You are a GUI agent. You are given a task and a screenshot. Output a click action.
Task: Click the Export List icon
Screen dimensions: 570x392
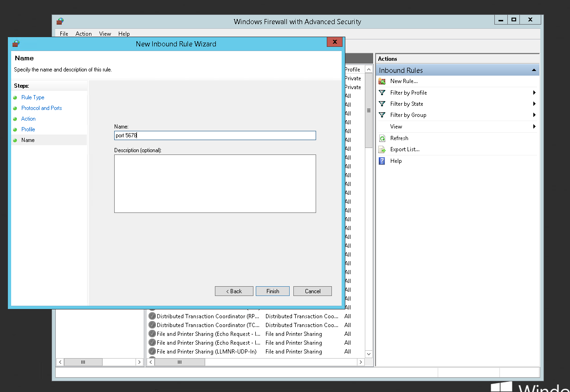pyautogui.click(x=382, y=149)
